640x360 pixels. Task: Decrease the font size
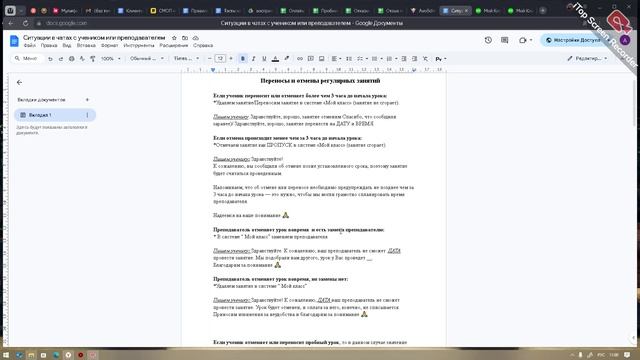209,59
